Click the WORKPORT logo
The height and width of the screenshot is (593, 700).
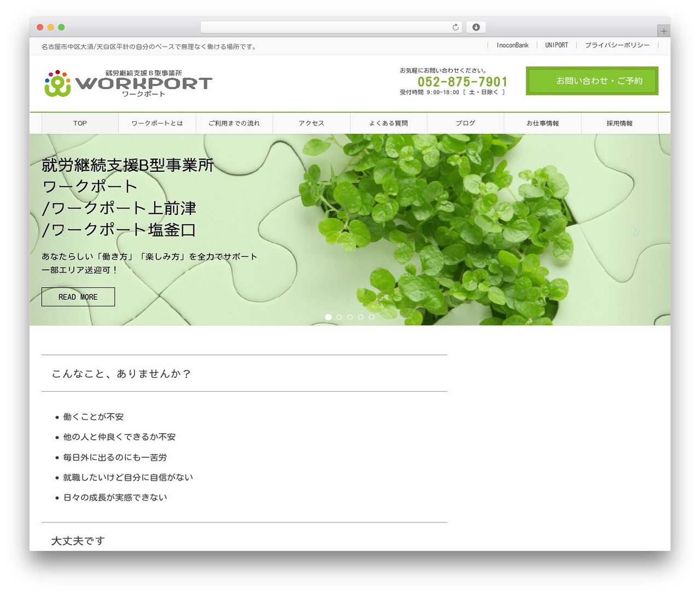[129, 84]
